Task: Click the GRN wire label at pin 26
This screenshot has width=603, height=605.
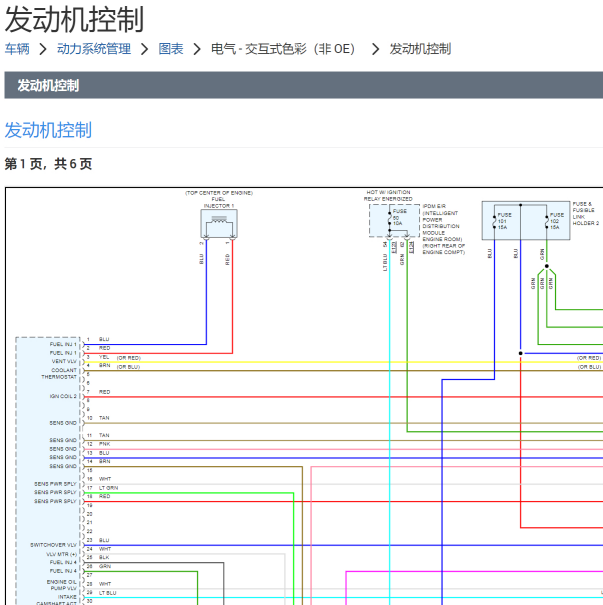Action: click(105, 566)
